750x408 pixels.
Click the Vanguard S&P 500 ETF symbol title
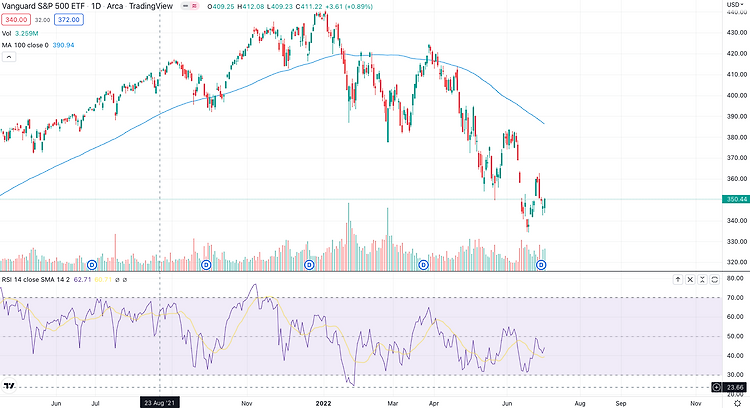coord(43,6)
